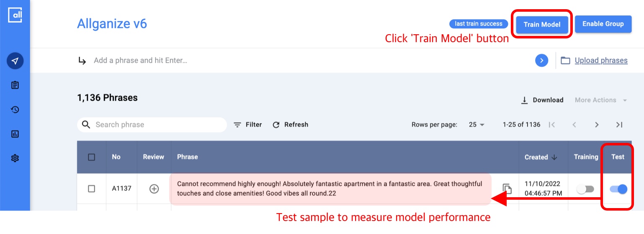
Task: Click the Allganize logo icon
Action: (x=15, y=15)
